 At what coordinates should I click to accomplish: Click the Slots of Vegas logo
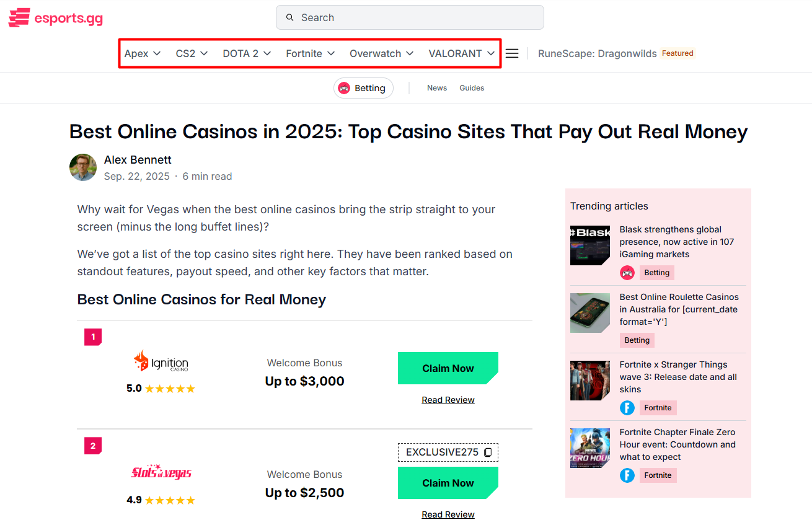pyautogui.click(x=161, y=473)
